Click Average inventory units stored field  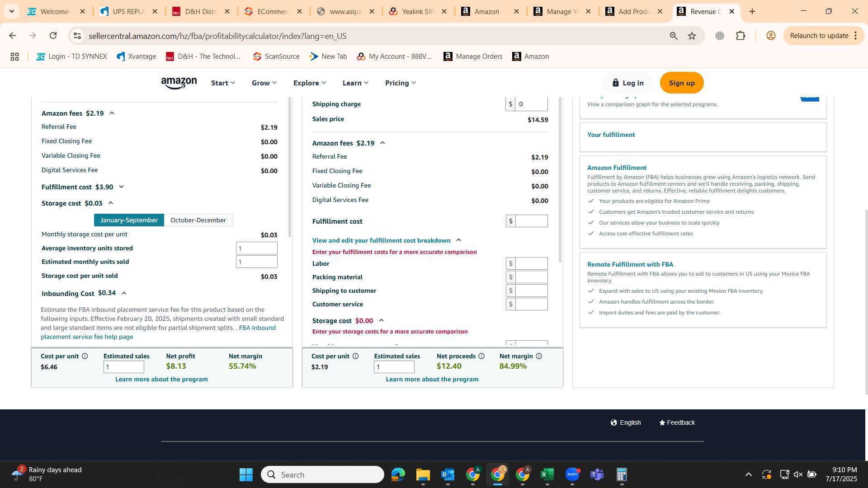point(257,248)
